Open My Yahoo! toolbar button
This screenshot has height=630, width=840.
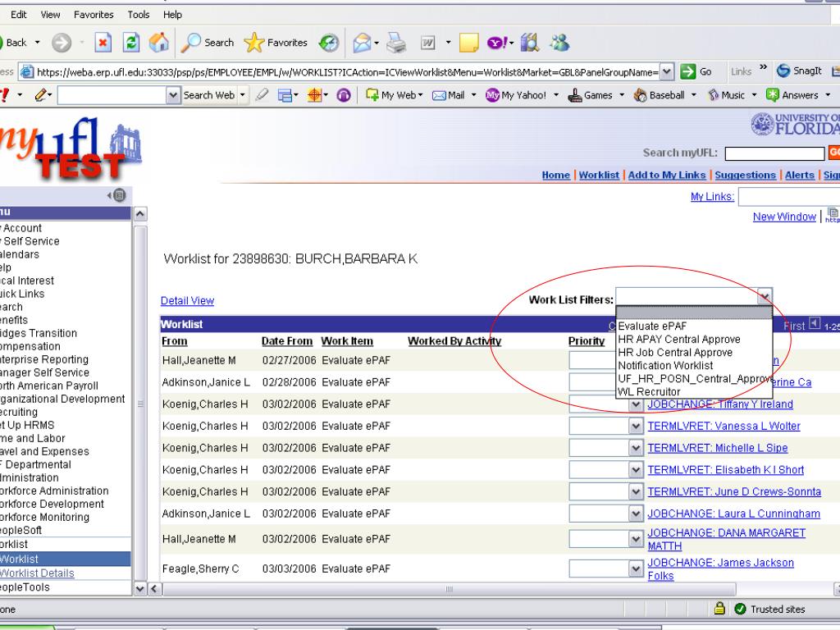tap(516, 95)
